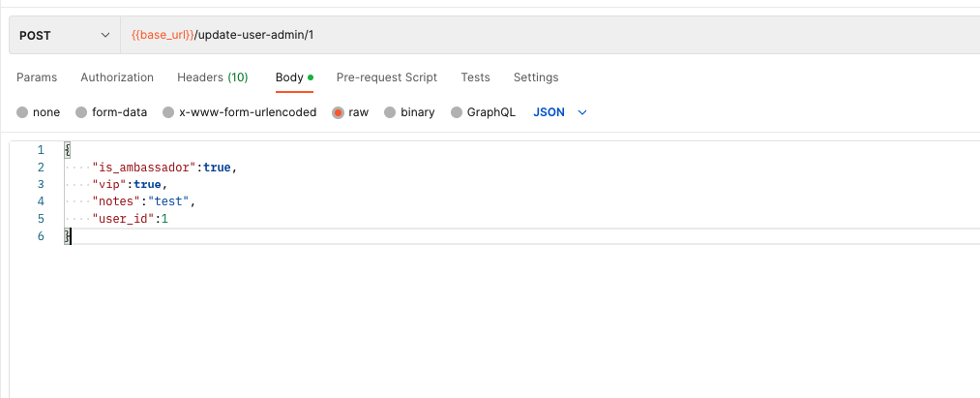Open the POST method dropdown
This screenshot has width=980, height=398.
(x=64, y=35)
